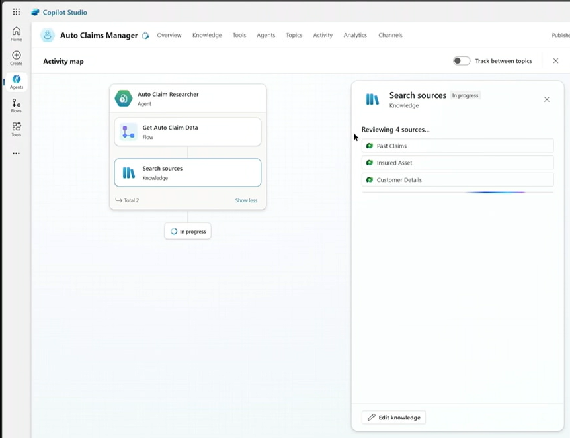Select the Search sources knowledge node
This screenshot has height=438, width=570.
(x=188, y=173)
